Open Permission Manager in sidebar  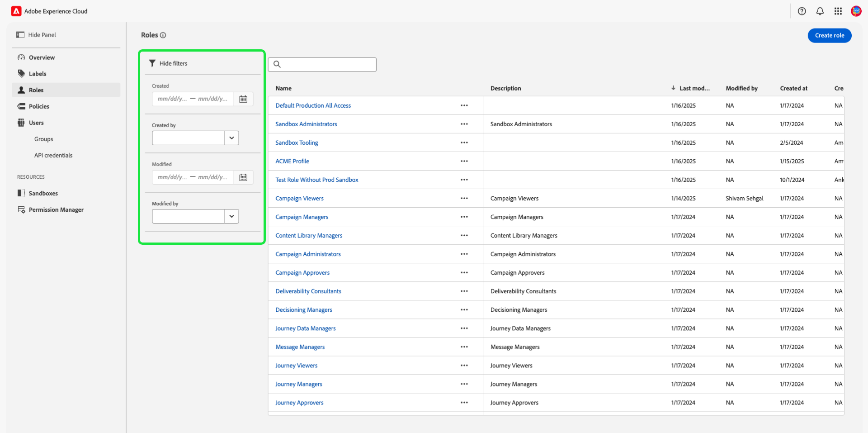66,209
